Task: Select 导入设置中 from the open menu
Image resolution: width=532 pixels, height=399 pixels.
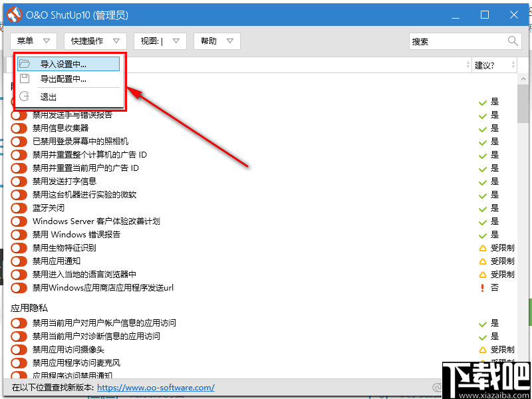Action: click(66, 63)
